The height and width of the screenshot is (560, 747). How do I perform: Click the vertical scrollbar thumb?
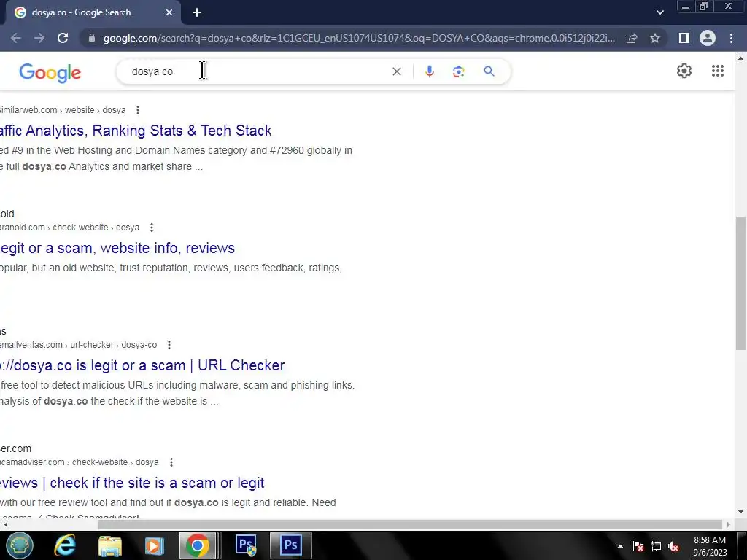click(x=740, y=284)
